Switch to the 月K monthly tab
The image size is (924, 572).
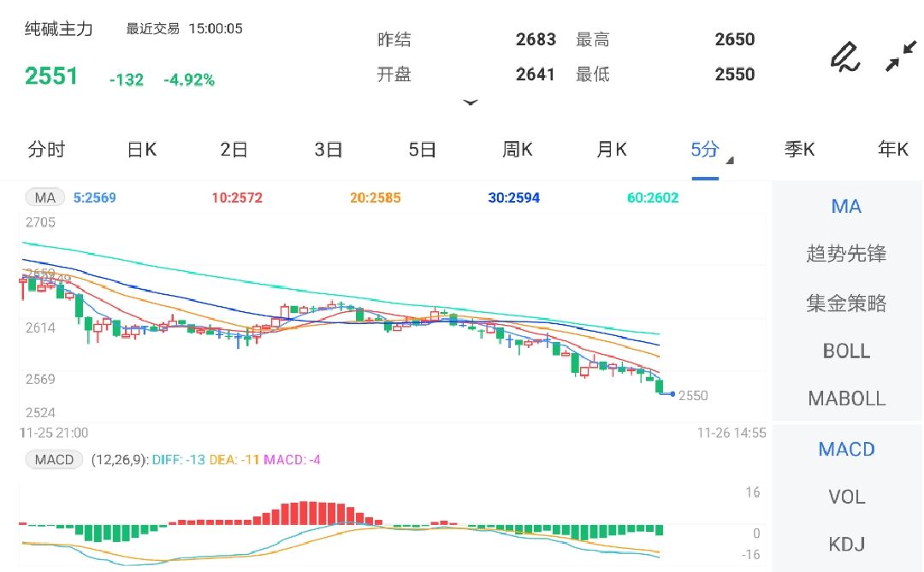click(610, 149)
